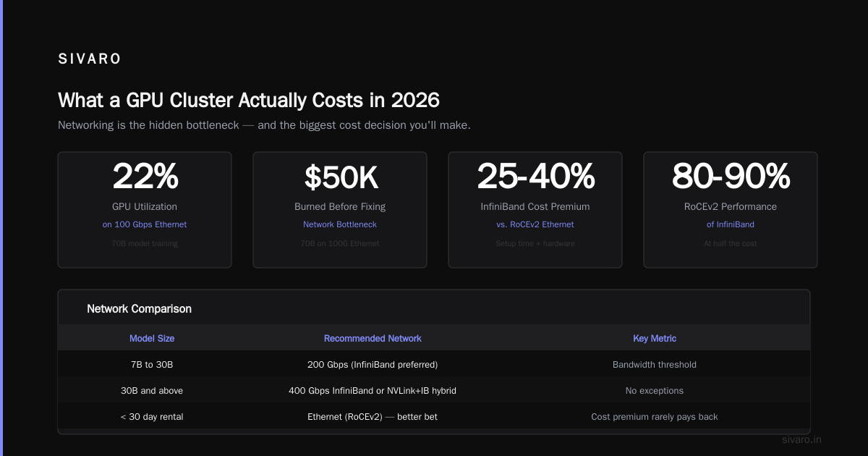Click the 22% statistic value

(x=145, y=177)
